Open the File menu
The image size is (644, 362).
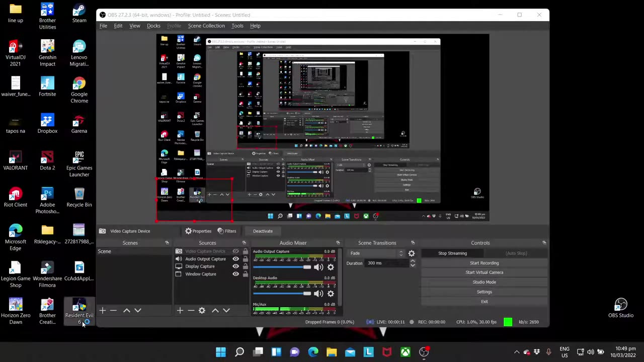pos(103,26)
